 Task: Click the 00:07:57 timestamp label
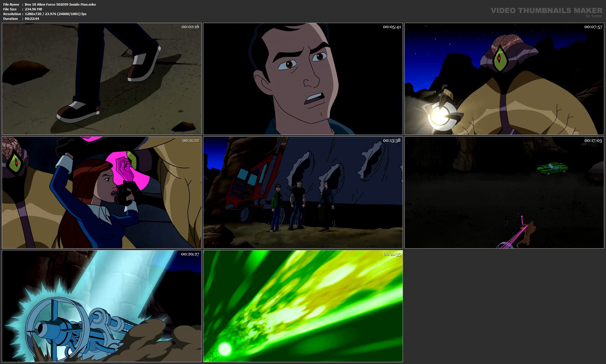point(593,27)
